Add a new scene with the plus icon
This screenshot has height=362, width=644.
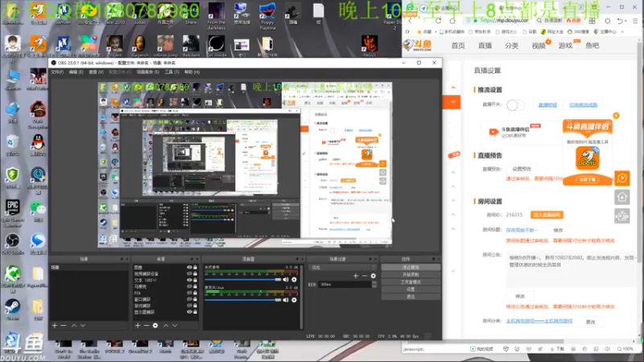(55, 326)
